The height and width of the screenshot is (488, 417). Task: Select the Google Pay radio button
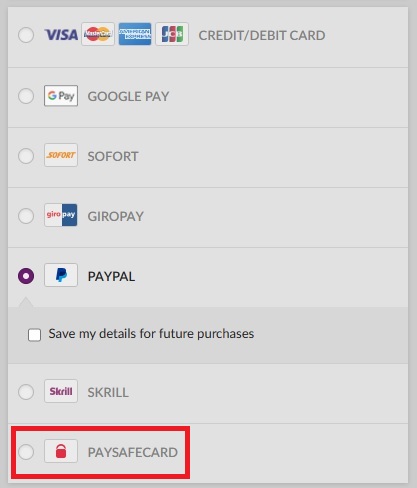click(x=26, y=96)
